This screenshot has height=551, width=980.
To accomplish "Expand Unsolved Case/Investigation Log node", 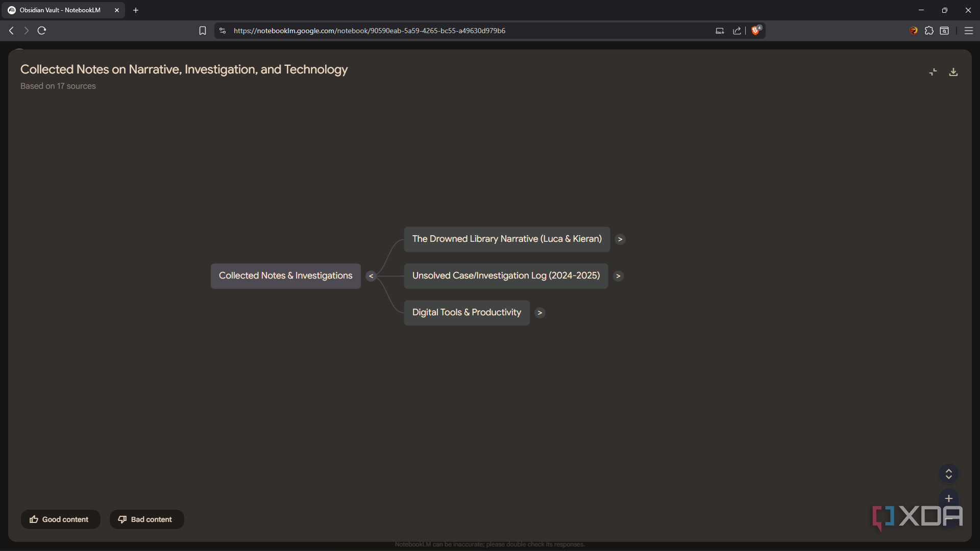I will [618, 276].
